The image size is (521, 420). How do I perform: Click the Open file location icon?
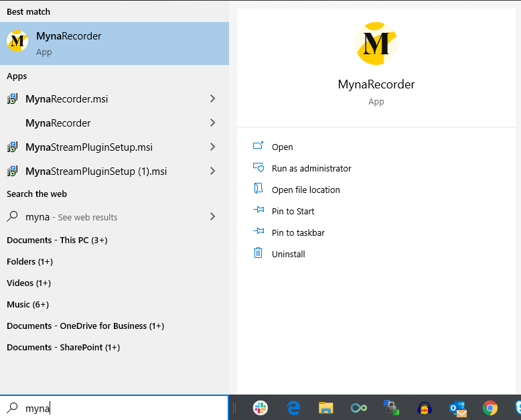pyautogui.click(x=258, y=188)
